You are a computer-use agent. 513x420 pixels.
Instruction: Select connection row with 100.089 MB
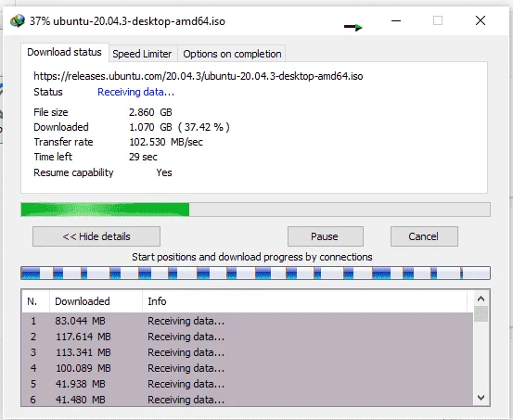[x=248, y=368]
